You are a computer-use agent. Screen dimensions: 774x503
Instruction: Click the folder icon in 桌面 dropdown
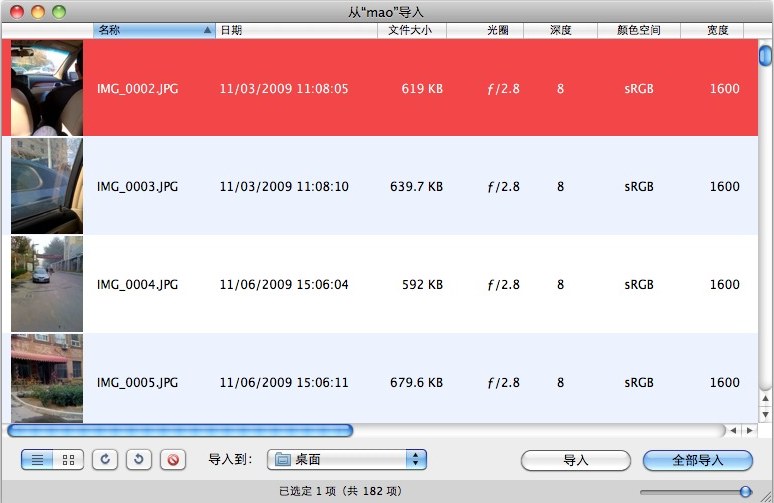pos(283,460)
